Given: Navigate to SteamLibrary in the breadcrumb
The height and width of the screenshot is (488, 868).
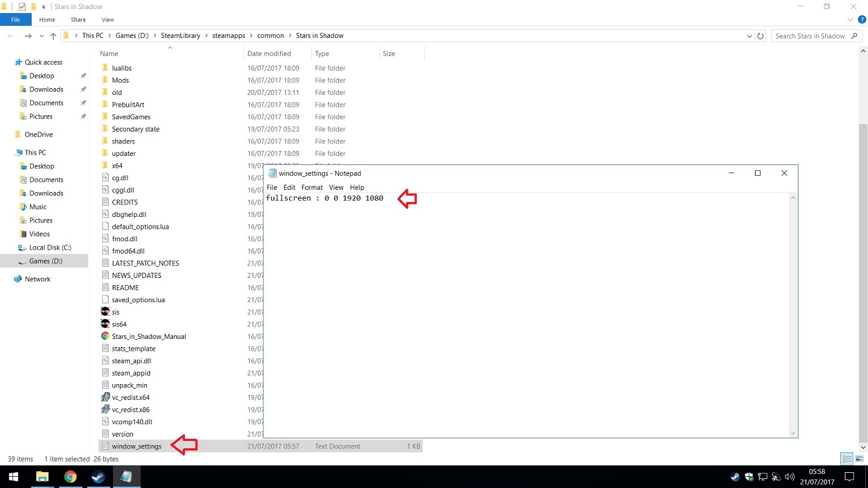Looking at the screenshot, I should [x=180, y=36].
